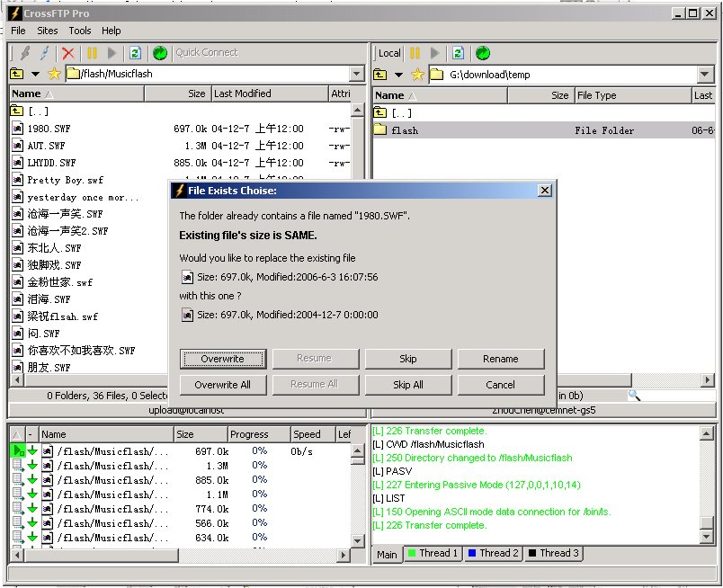Click the Overwrite button in the dialog

click(223, 359)
